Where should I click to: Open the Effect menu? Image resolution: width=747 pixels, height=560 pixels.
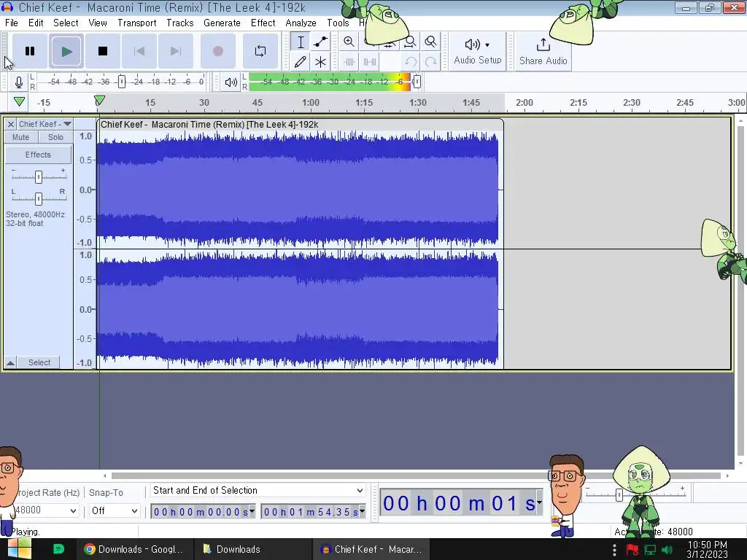(x=263, y=23)
